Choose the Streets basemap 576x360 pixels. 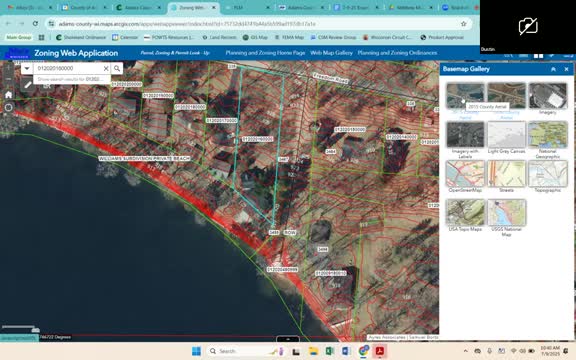[x=506, y=174]
